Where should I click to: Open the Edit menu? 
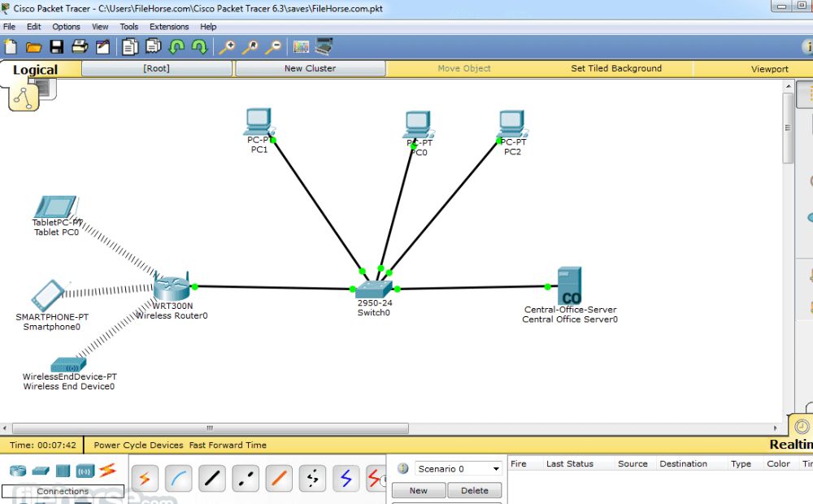point(33,27)
